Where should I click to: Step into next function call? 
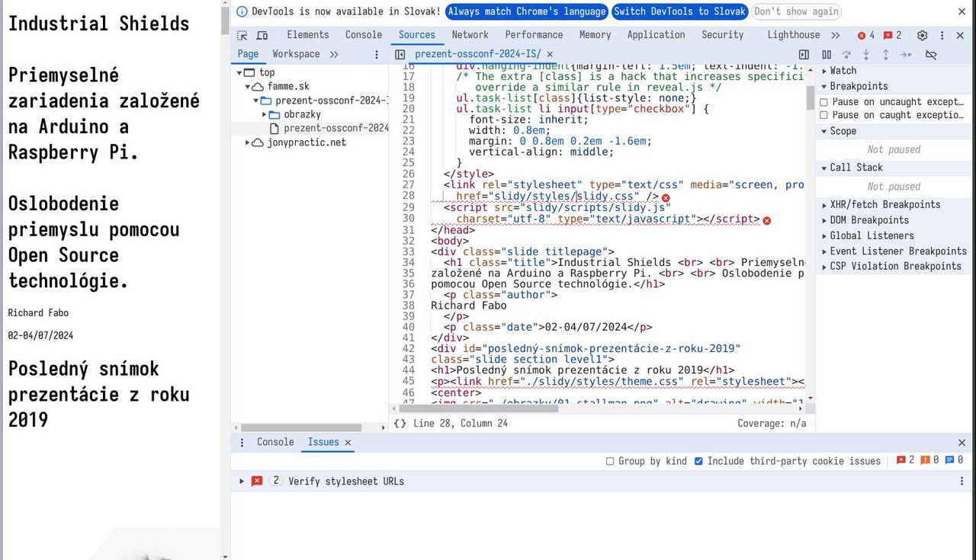pyautogui.click(x=866, y=54)
